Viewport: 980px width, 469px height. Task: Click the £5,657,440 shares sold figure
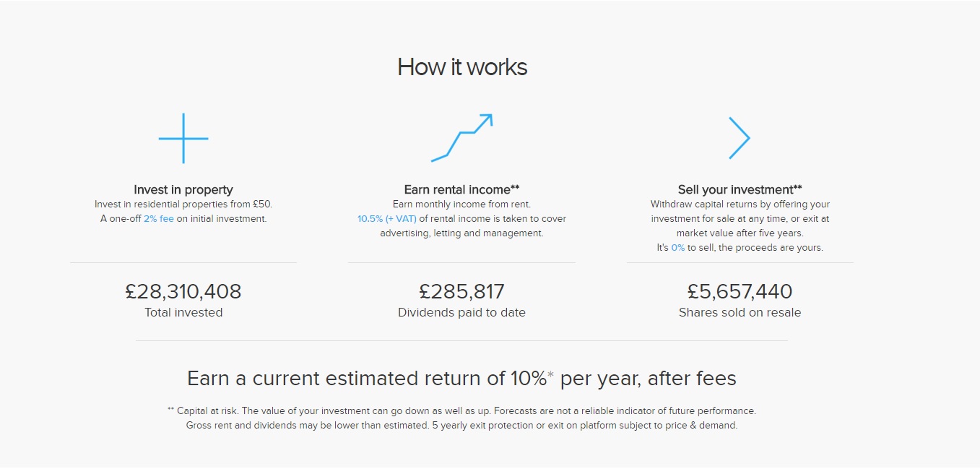point(740,291)
